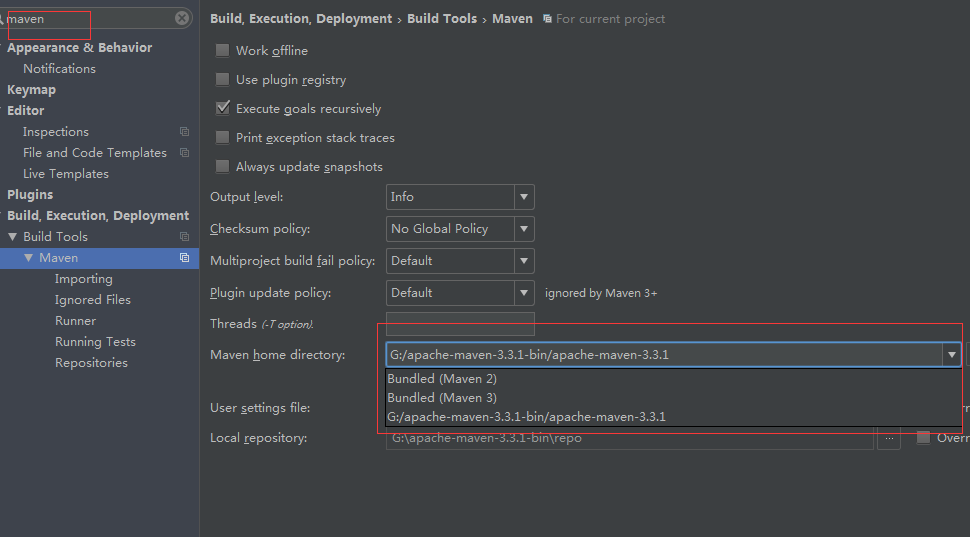Enable Always update snapshots checkbox
The image size is (970, 537).
(222, 166)
